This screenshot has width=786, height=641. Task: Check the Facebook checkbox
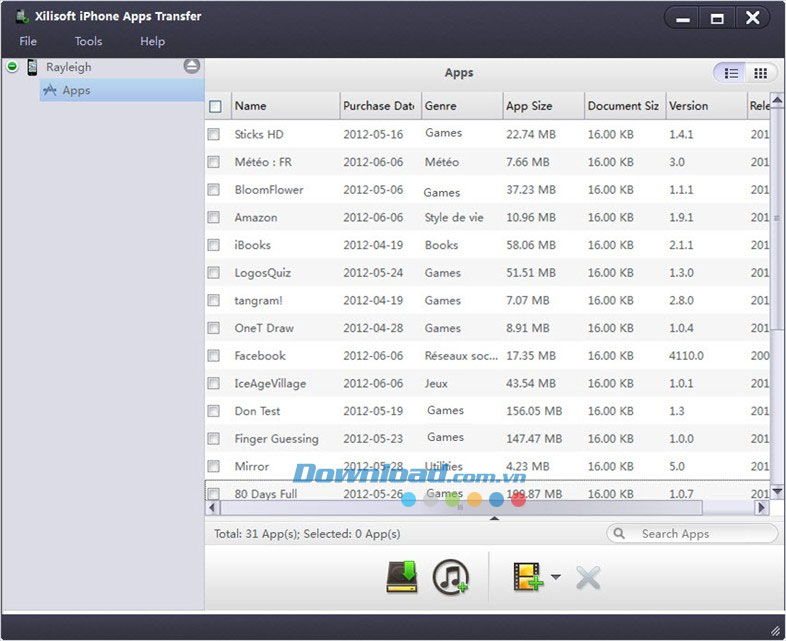click(214, 355)
